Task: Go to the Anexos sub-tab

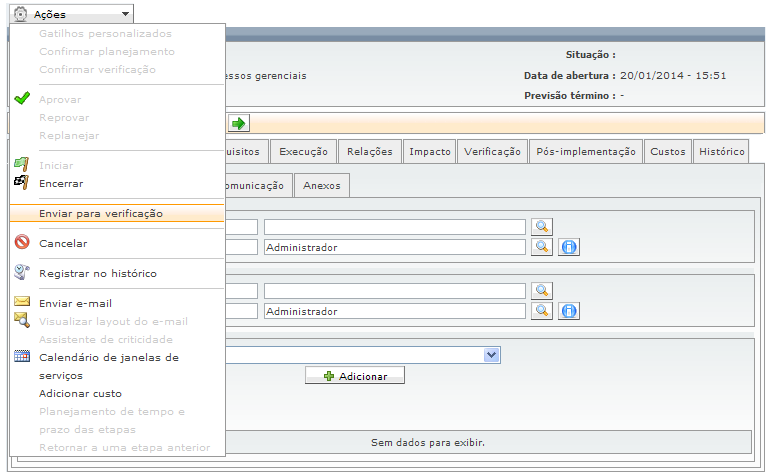Action: [x=322, y=185]
